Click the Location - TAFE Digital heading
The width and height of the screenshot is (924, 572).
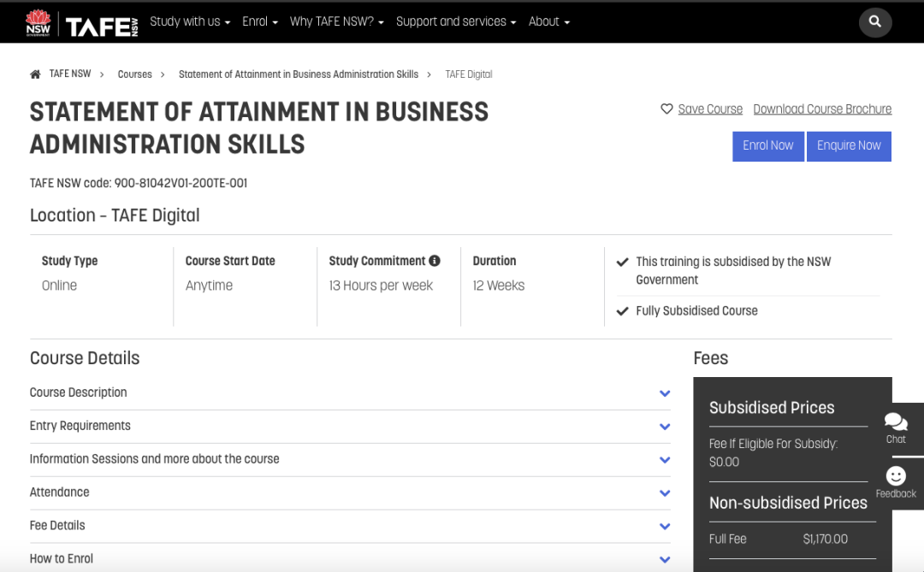tap(115, 215)
